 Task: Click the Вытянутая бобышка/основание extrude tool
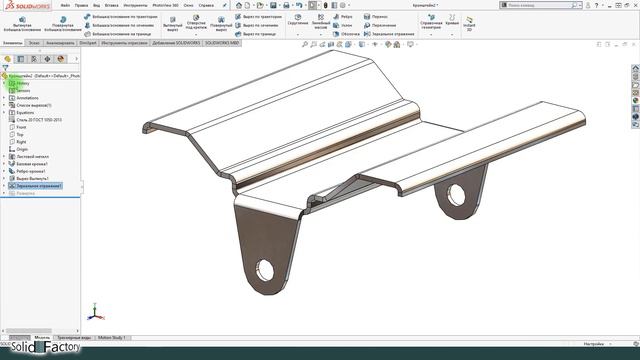(22, 24)
